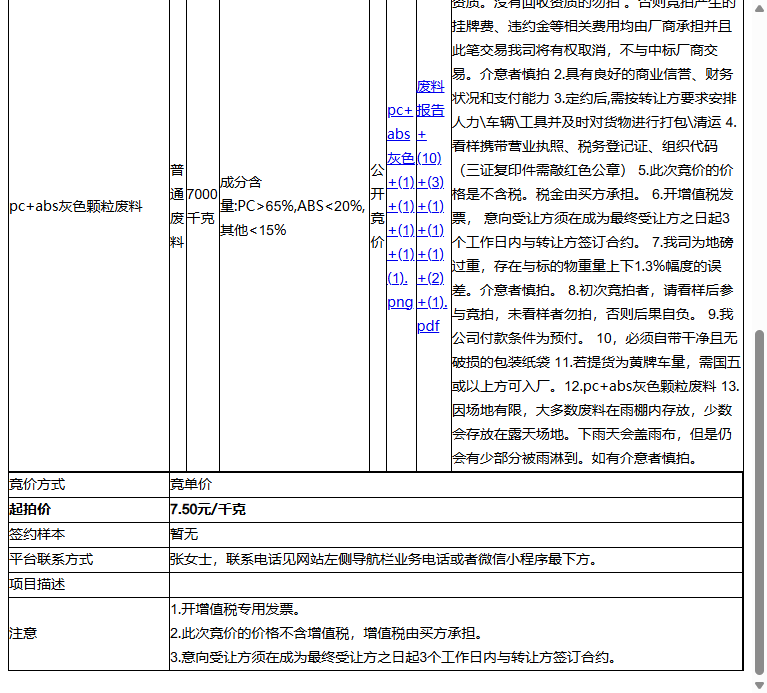The image size is (767, 693).
Task: Click the 公开竞价 cell
Action: [377, 206]
